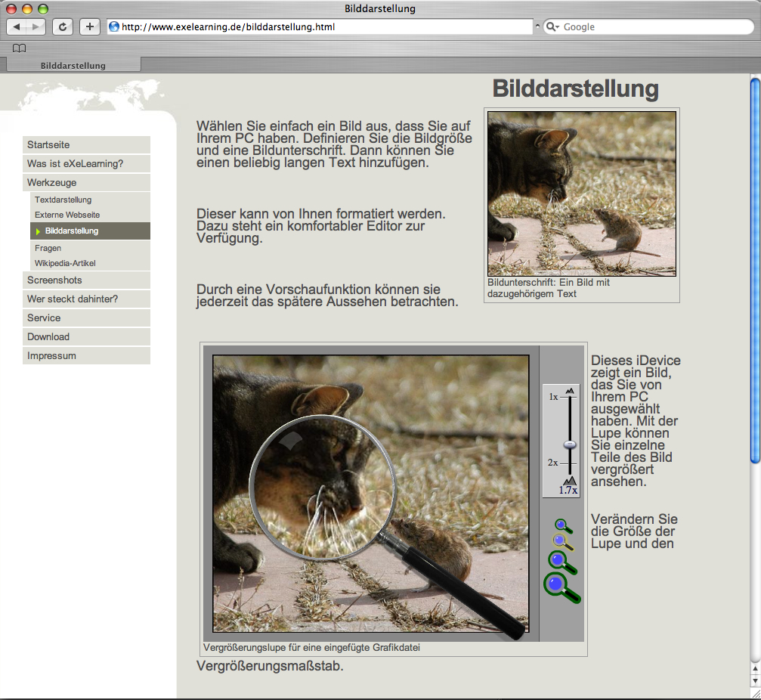Screen dimensions: 761x700
Task: Add bookmark with the plus button
Action: (x=90, y=26)
